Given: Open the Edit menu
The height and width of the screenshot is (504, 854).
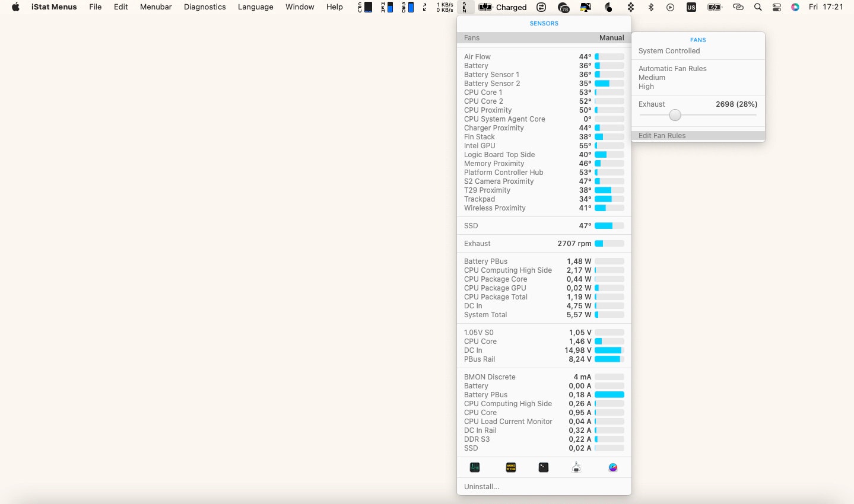Looking at the screenshot, I should 121,7.
